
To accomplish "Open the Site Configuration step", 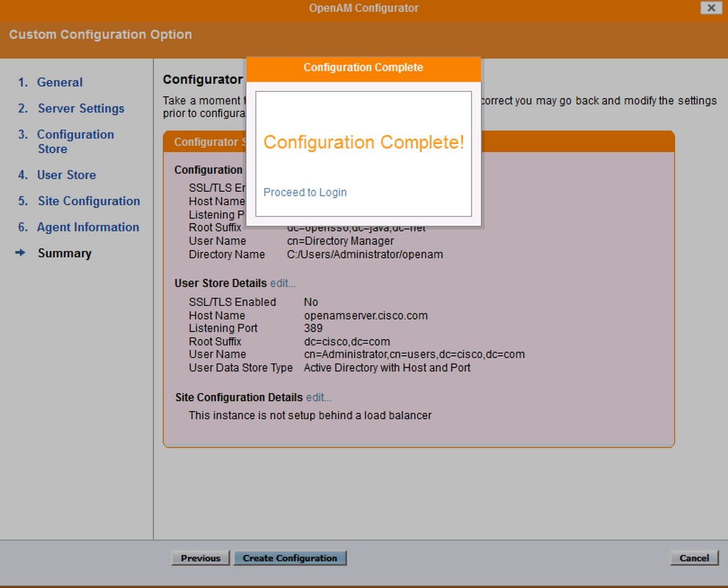I will click(89, 201).
